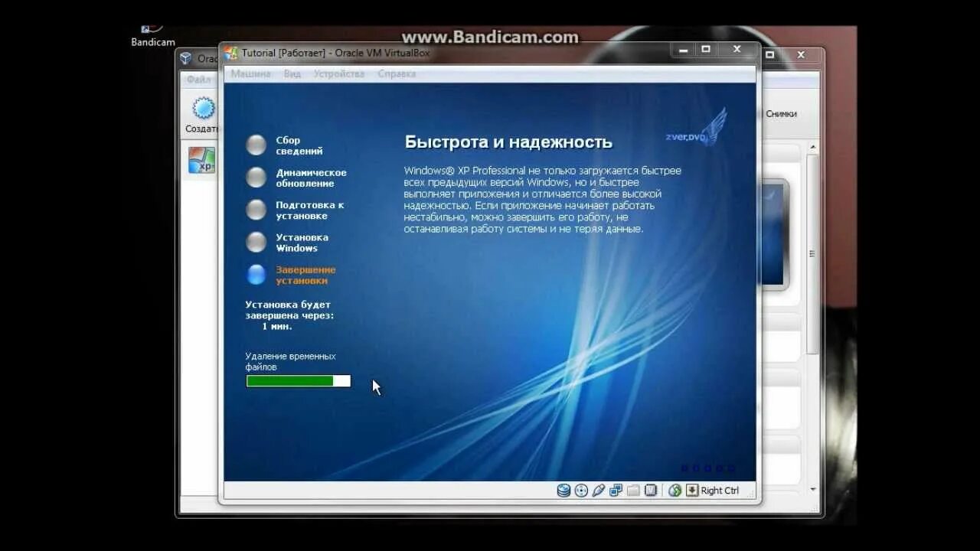Click the Динамическое обновление step bullet
Image resolution: width=980 pixels, height=551 pixels.
[256, 178]
